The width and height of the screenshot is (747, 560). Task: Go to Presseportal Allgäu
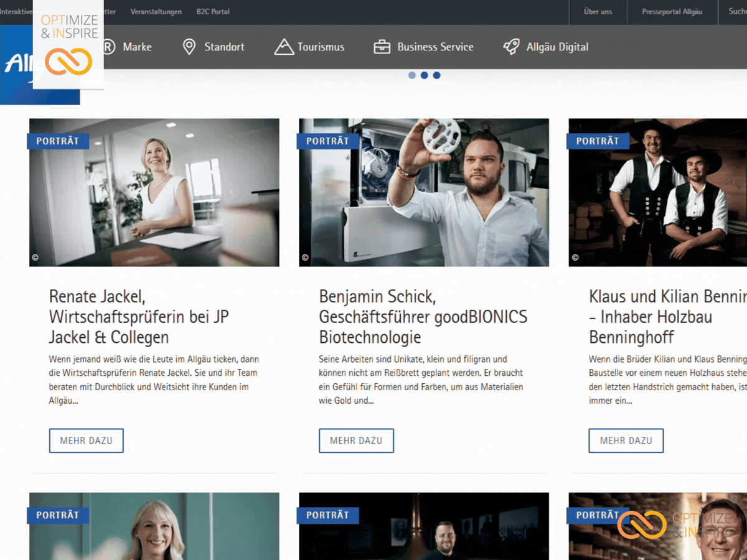pyautogui.click(x=672, y=12)
